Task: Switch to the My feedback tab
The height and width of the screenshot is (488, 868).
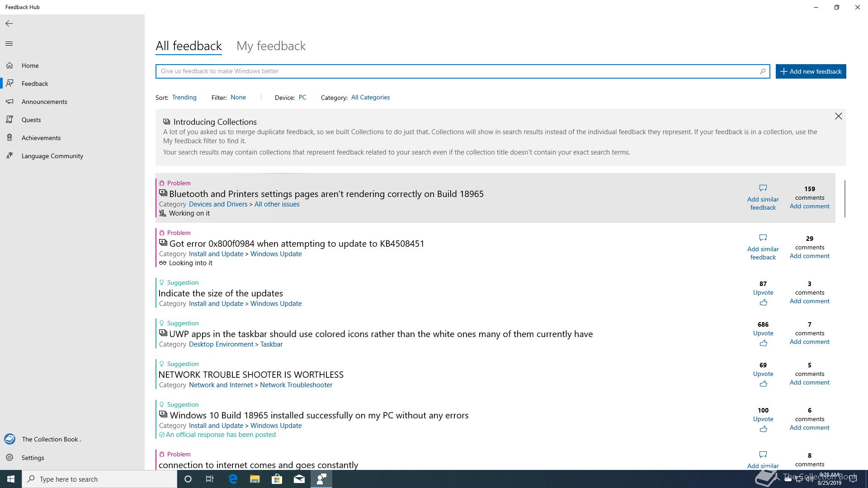Action: click(271, 46)
